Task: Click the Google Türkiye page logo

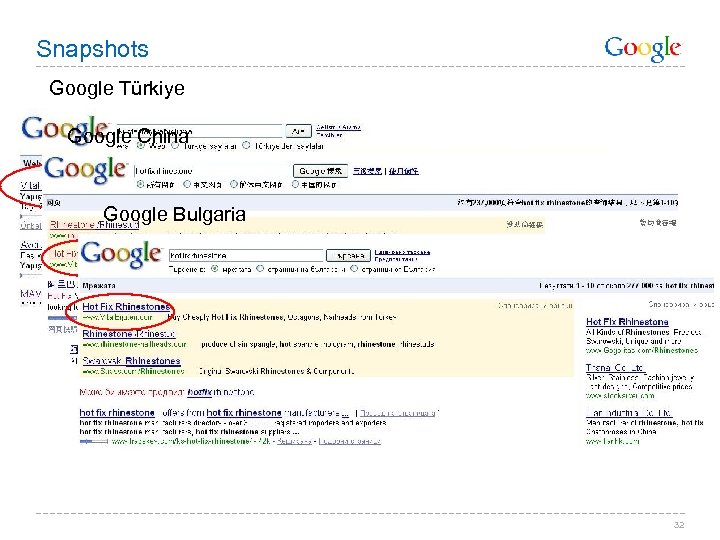Action: click(64, 129)
